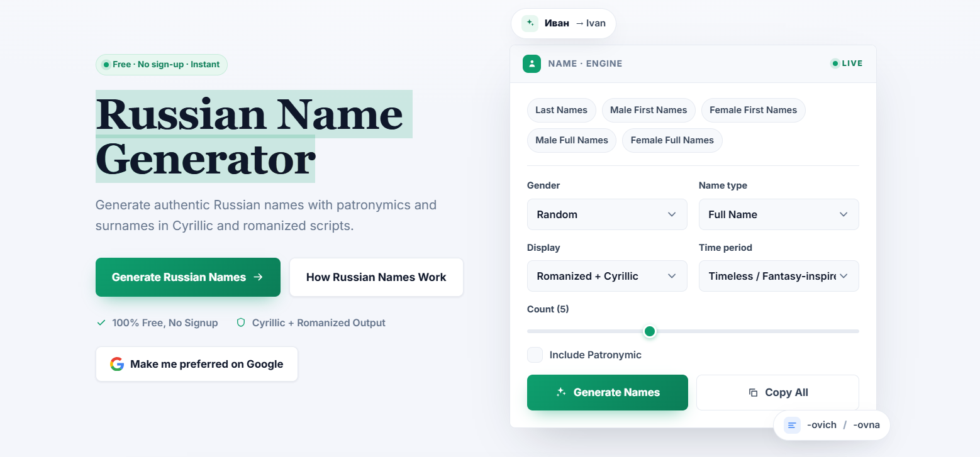Viewport: 980px width, 457px height.
Task: Enable the Include Patronymic checkbox
Action: click(535, 355)
